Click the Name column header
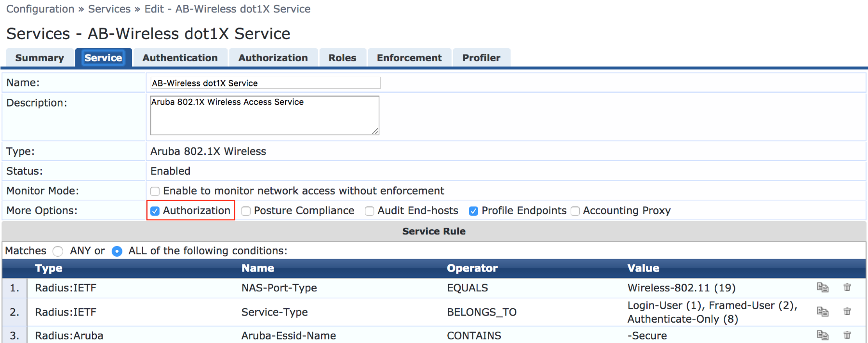 click(x=258, y=268)
